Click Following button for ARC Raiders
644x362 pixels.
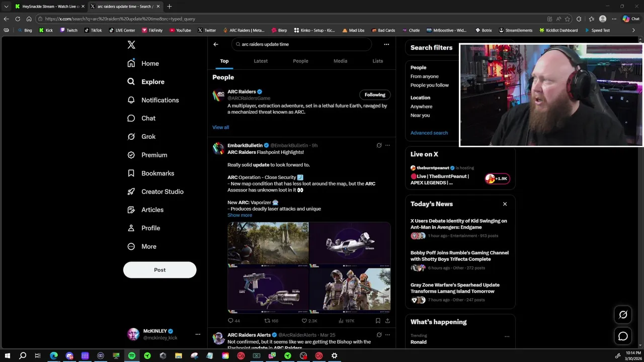[375, 95]
